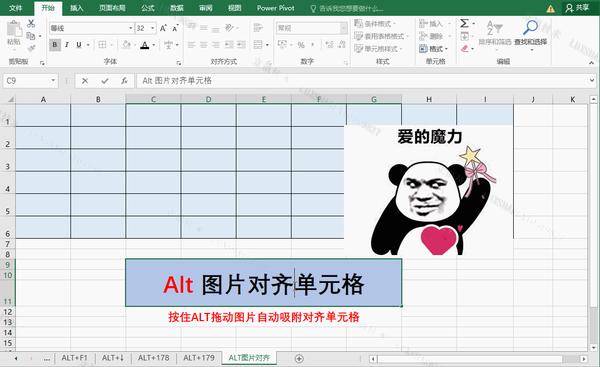
Task: Open the font color dropdown arrow
Action: tap(154, 45)
